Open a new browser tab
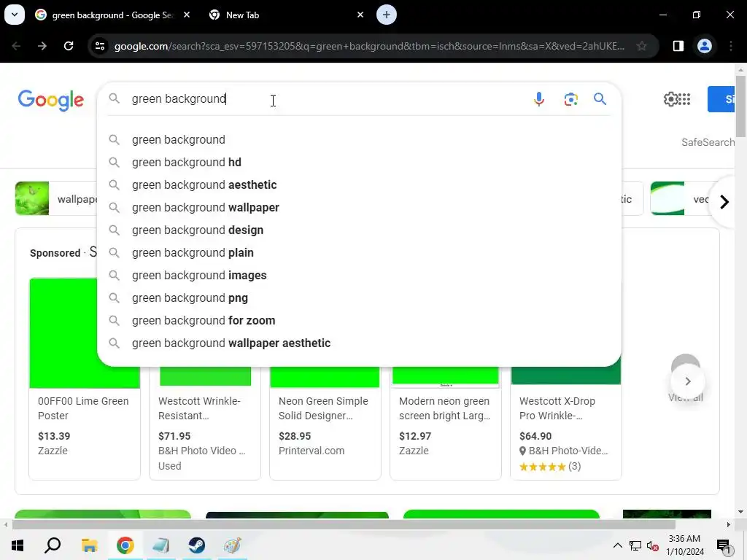 pyautogui.click(x=387, y=15)
